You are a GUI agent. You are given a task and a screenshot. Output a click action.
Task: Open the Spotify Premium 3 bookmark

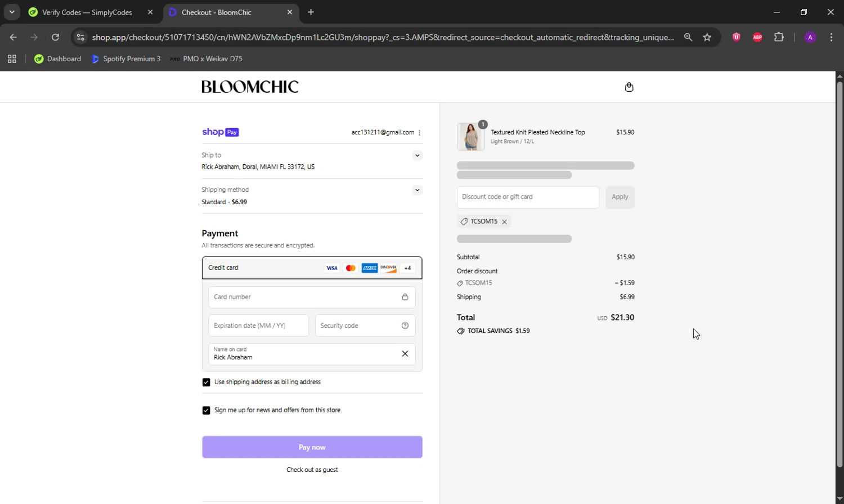click(126, 58)
